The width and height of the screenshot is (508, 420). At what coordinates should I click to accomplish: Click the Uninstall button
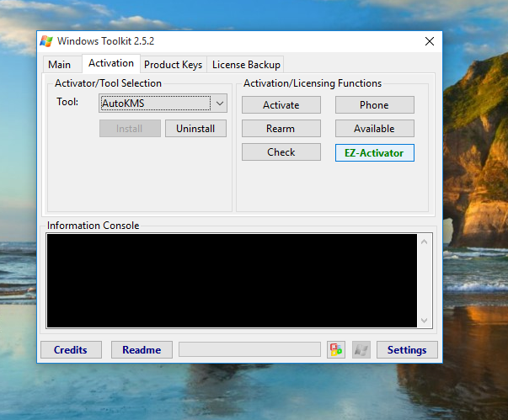pos(195,129)
